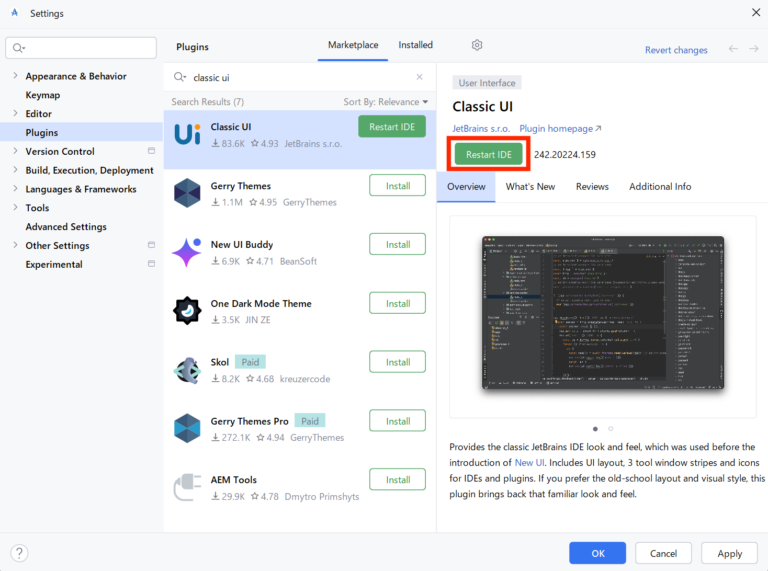Expand Build, Execution, Deployment node

15,169
